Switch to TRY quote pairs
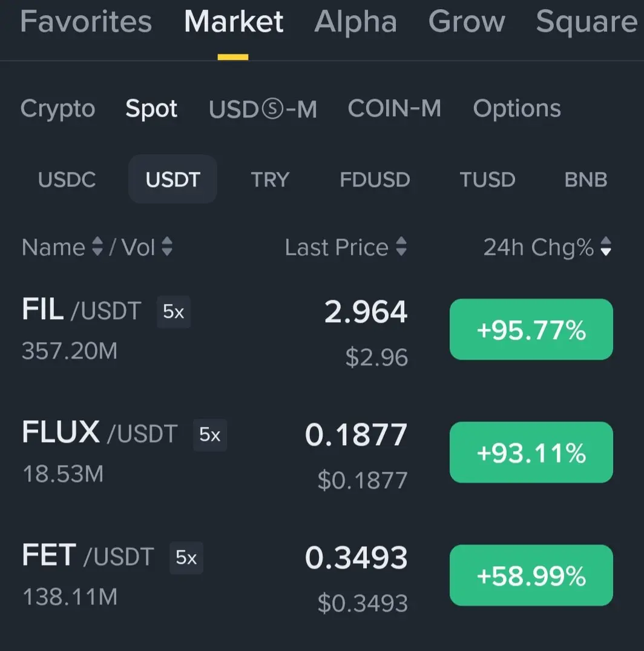Image resolution: width=644 pixels, height=651 pixels. pos(270,179)
